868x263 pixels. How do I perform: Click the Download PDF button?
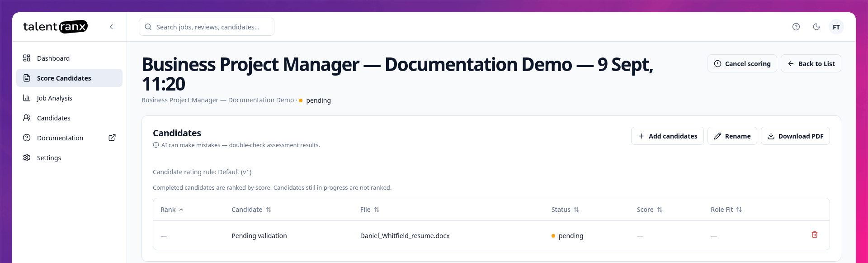pyautogui.click(x=796, y=136)
